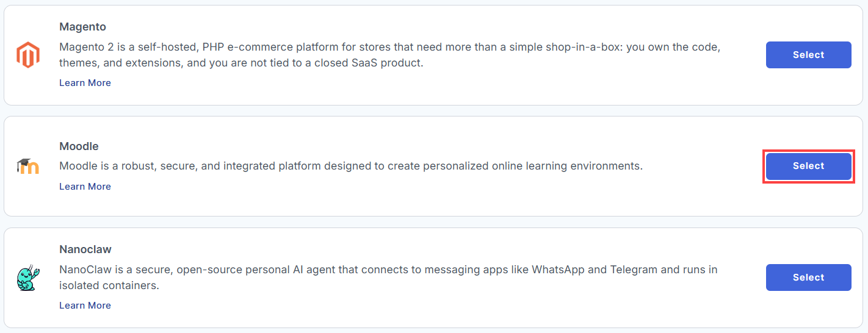
Task: Click the NanoClaw AI agent description
Action: 388,277
